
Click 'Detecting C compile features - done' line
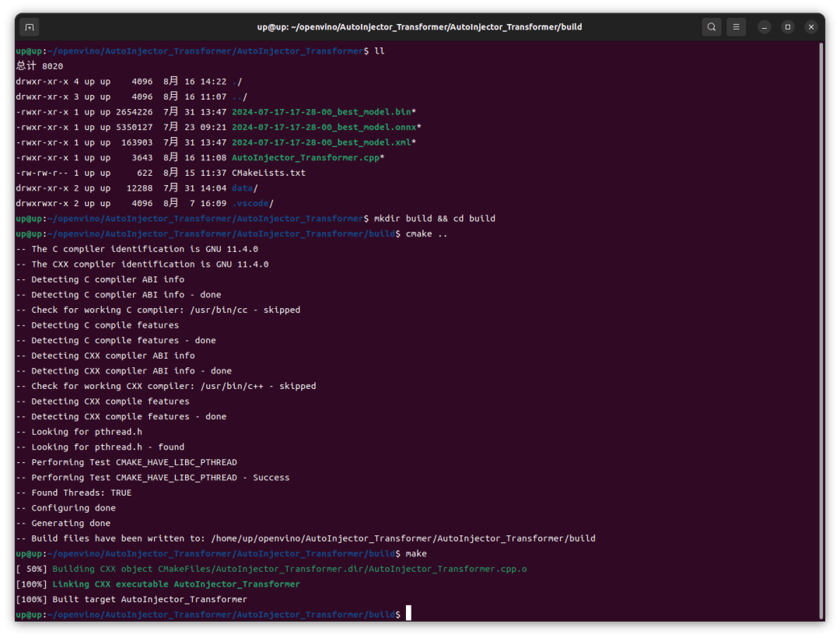tap(116, 341)
